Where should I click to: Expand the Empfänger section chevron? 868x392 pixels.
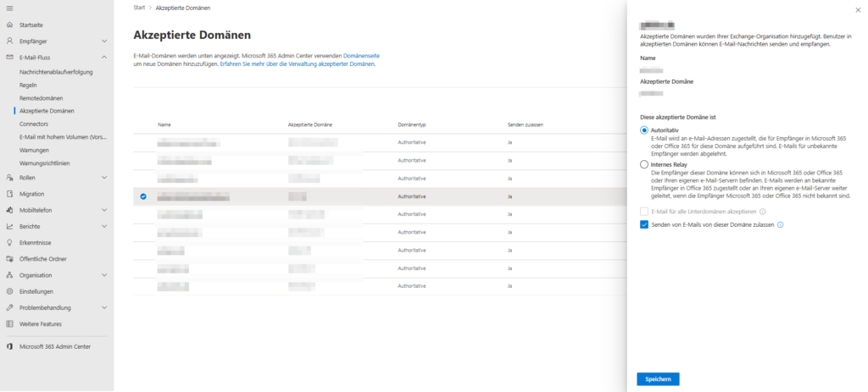(x=103, y=41)
